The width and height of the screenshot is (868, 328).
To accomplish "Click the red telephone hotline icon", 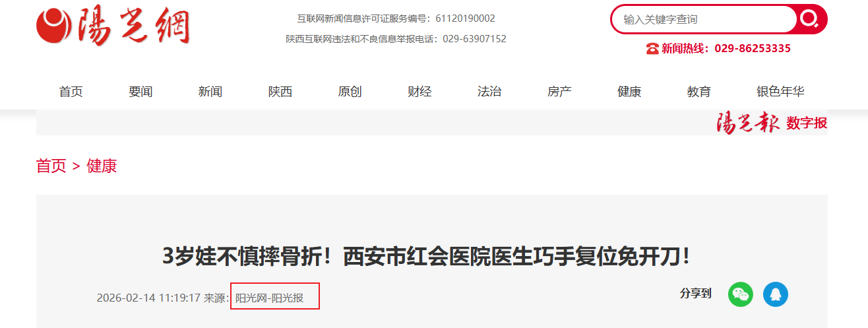I will coord(652,48).
